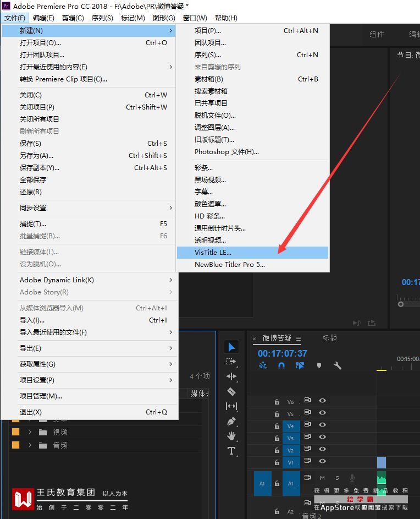The height and width of the screenshot is (519, 420).
Task: Toggle the lock on track V2
Action: click(x=277, y=450)
